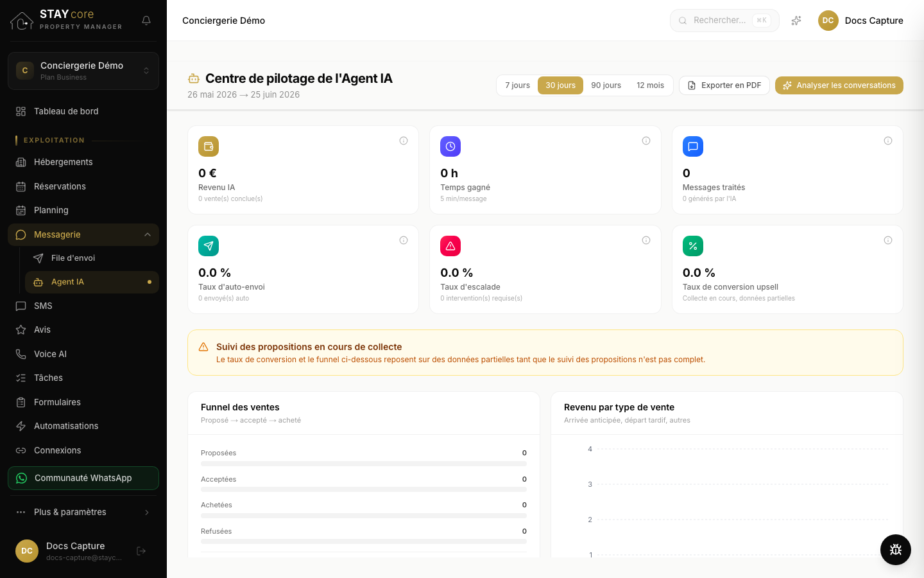
Task: Click the 'Funnel des ventes' heading
Action: click(x=240, y=407)
